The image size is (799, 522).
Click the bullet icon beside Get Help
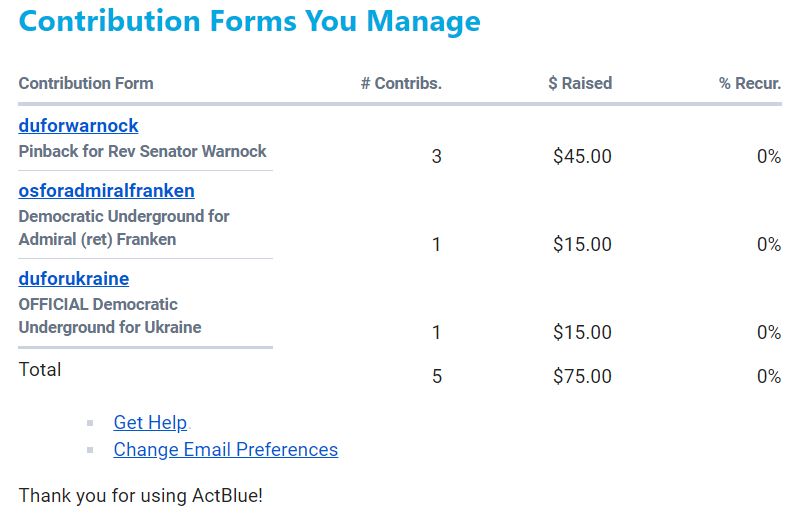coord(90,424)
